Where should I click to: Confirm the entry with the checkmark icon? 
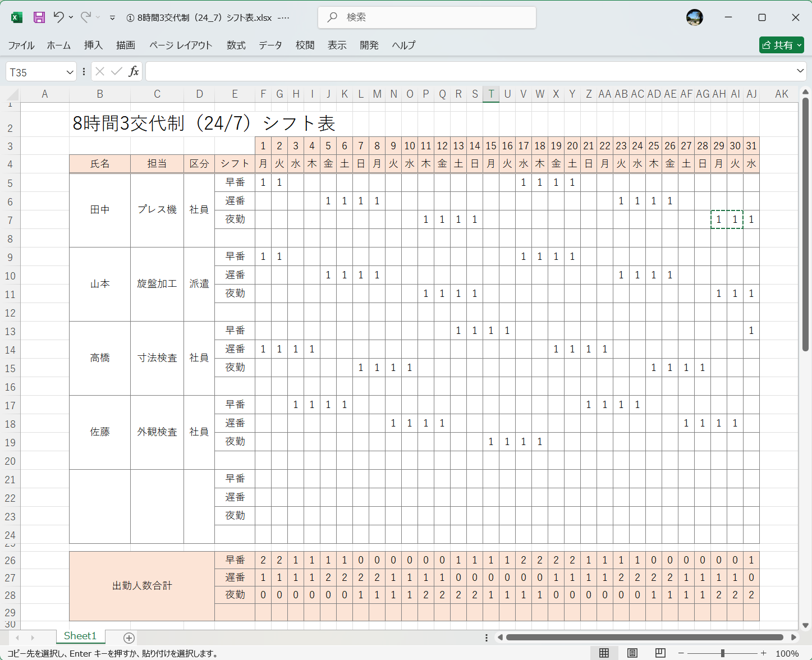pos(116,71)
